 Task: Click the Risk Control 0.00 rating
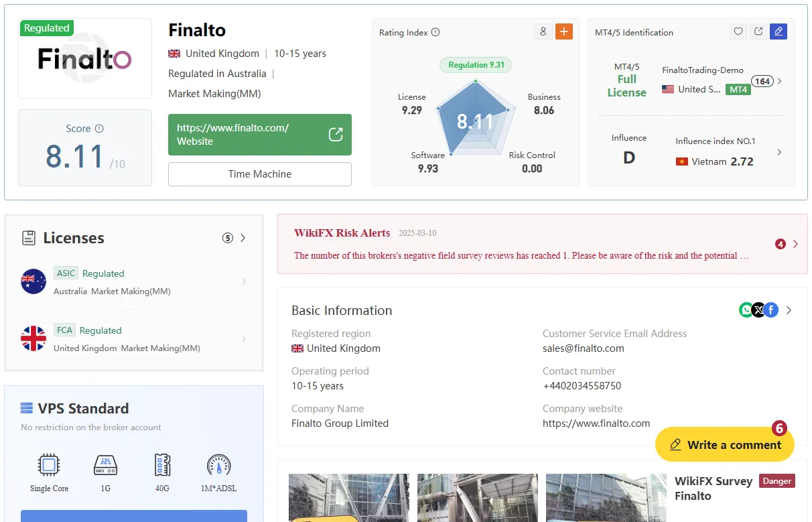click(532, 162)
